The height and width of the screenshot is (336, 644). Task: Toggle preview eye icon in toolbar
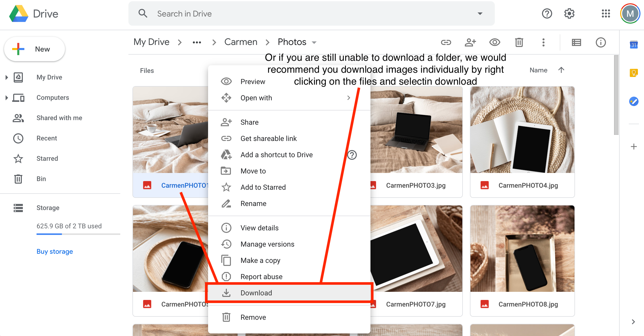(x=495, y=42)
